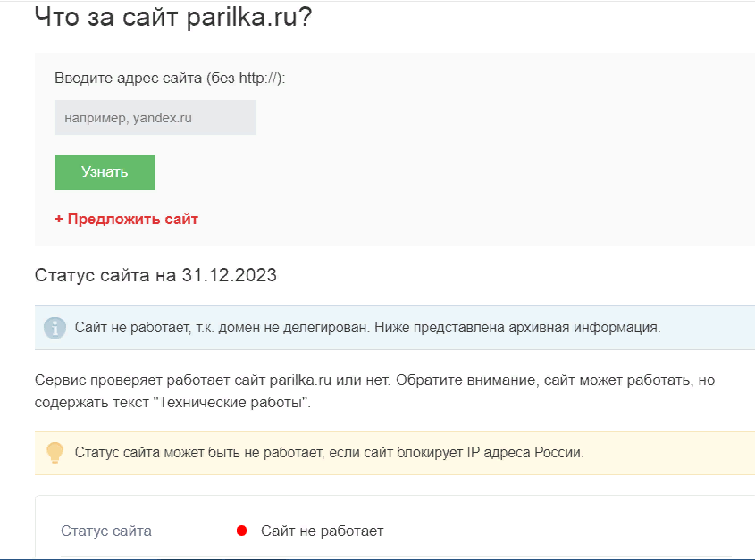Click the date 31.12.2023 in the status heading
The height and width of the screenshot is (560, 755).
pos(229,275)
